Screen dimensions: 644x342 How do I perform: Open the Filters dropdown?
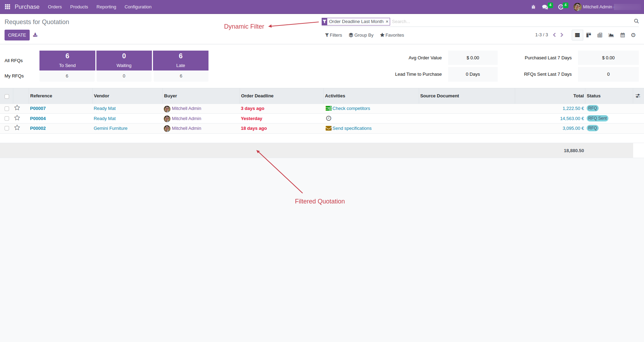coord(334,35)
